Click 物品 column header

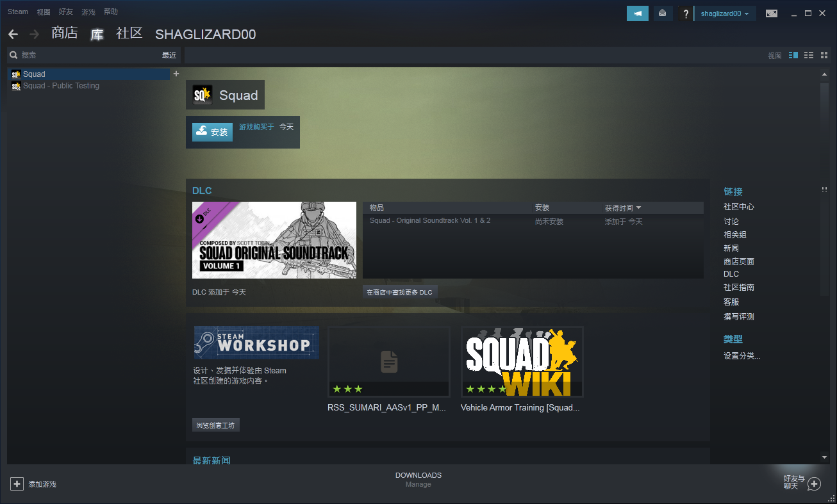point(377,207)
